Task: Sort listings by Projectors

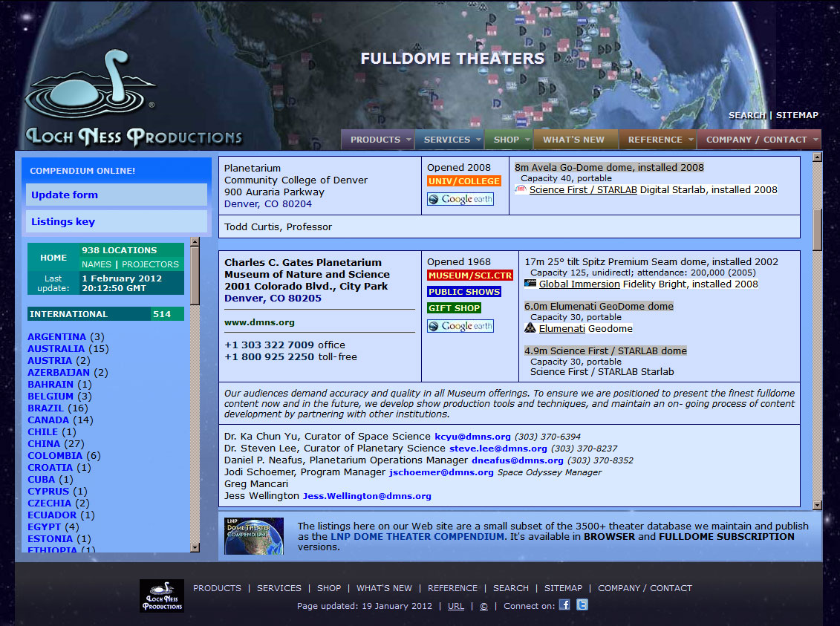Action: pos(150,264)
